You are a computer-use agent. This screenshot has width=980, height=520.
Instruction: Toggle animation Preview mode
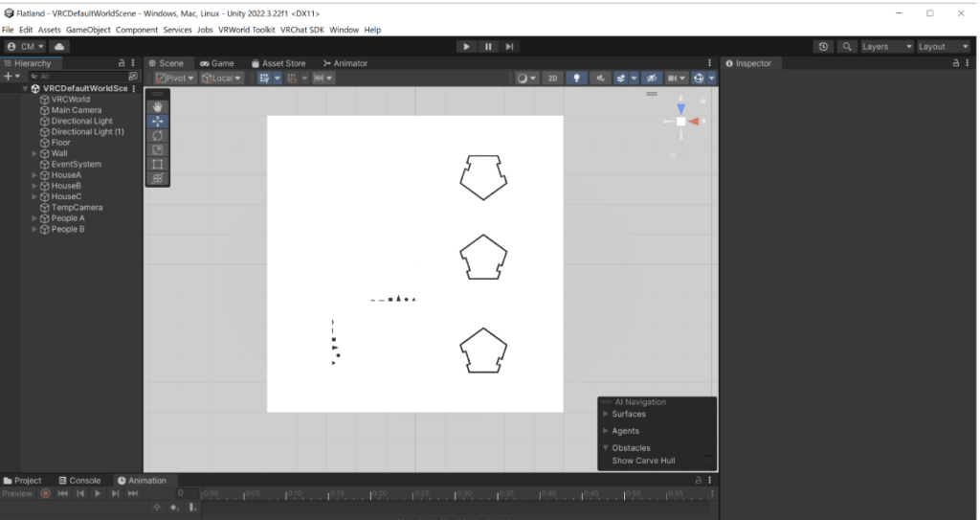tap(17, 494)
